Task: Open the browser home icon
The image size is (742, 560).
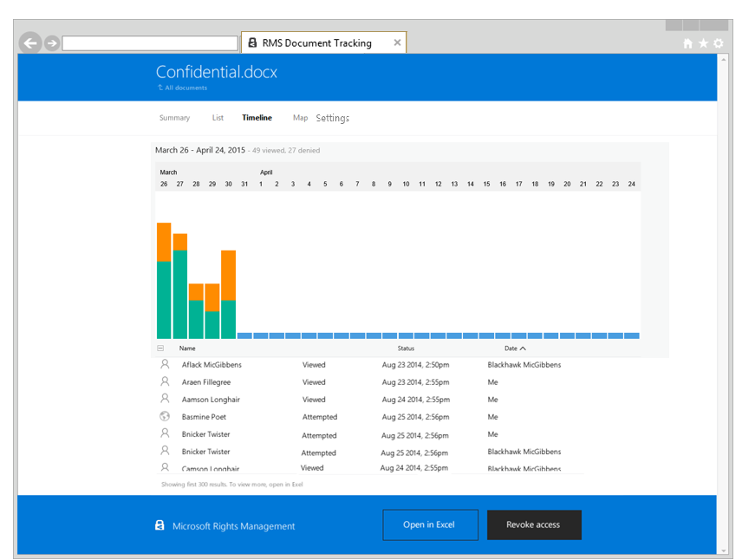Action: coord(687,43)
